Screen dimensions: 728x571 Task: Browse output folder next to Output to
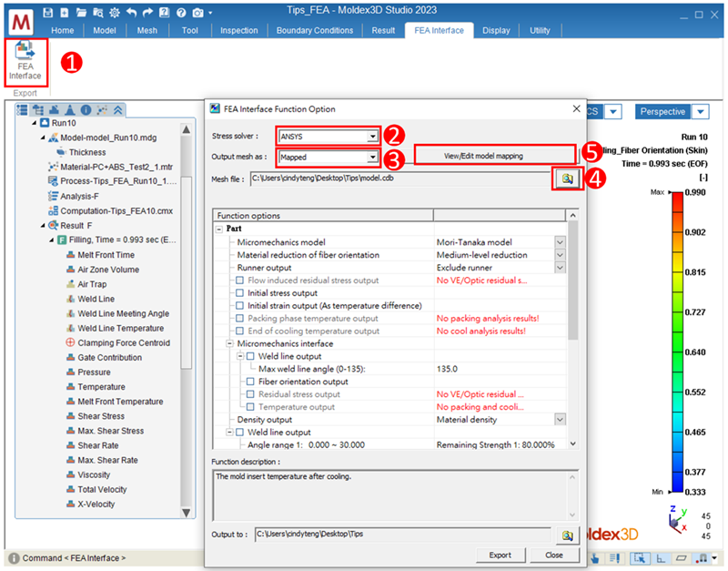pyautogui.click(x=568, y=535)
